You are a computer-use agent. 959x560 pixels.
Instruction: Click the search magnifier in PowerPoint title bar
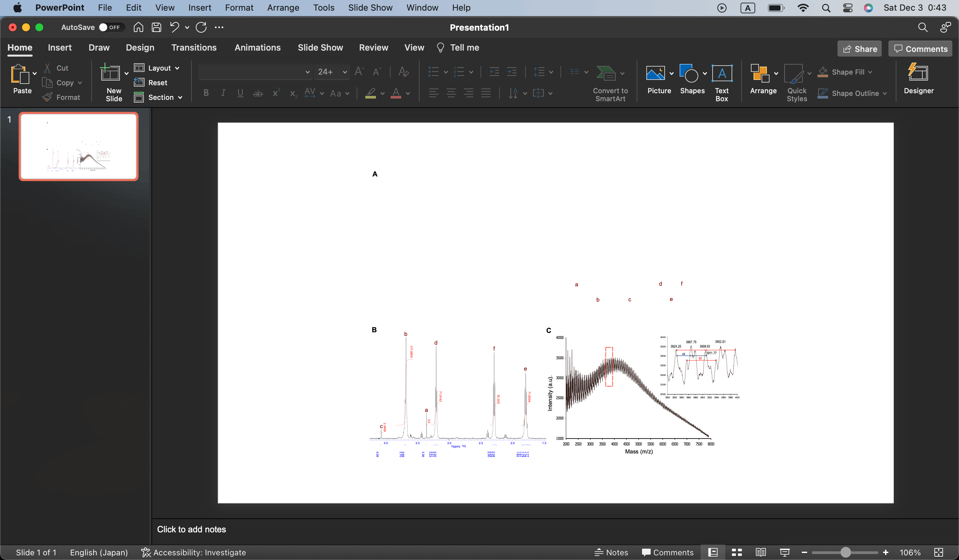coord(922,27)
